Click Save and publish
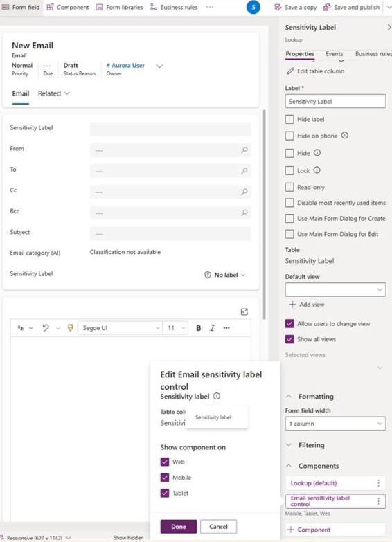The height and width of the screenshot is (542, 392). [351, 7]
